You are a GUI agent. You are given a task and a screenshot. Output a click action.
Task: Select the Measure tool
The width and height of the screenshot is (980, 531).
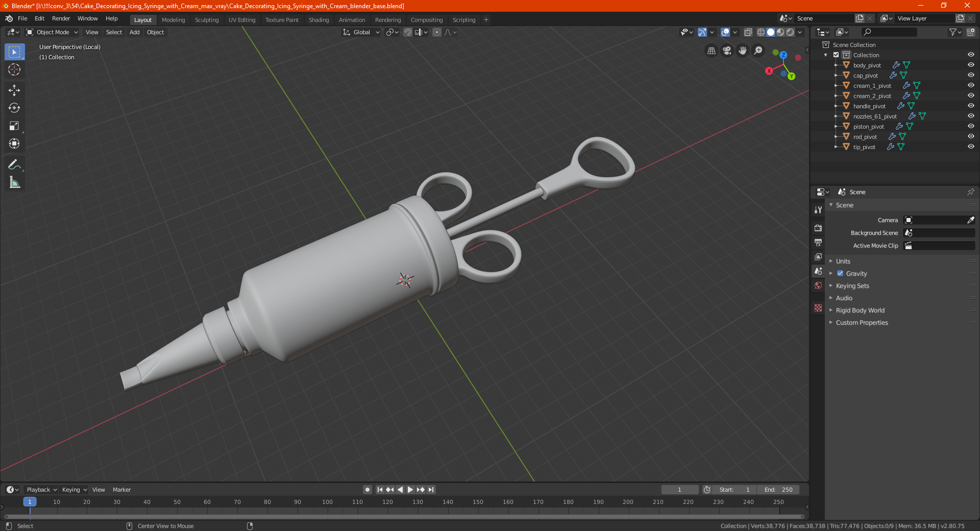(x=14, y=182)
